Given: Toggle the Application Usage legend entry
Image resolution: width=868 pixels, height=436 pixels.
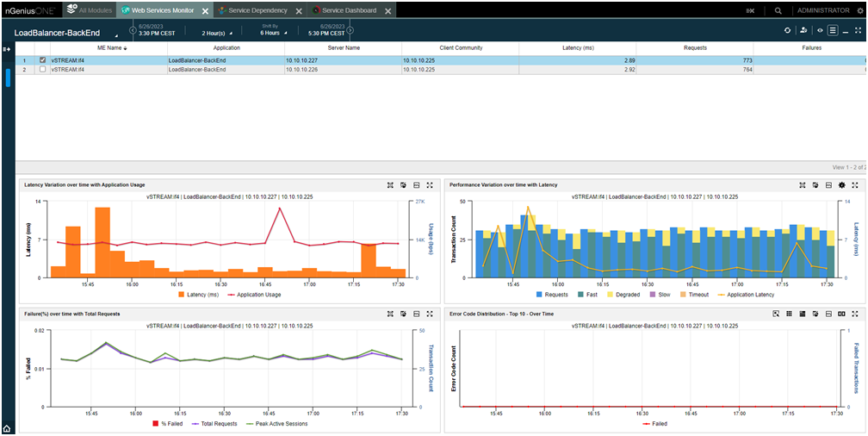Looking at the screenshot, I should pos(255,295).
